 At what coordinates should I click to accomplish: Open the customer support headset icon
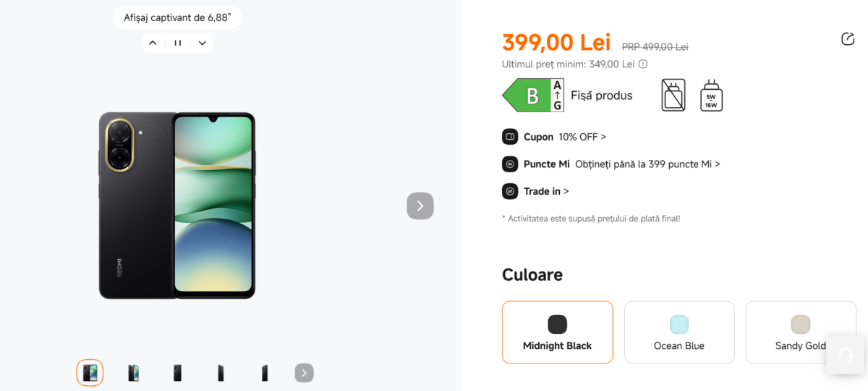(x=845, y=355)
